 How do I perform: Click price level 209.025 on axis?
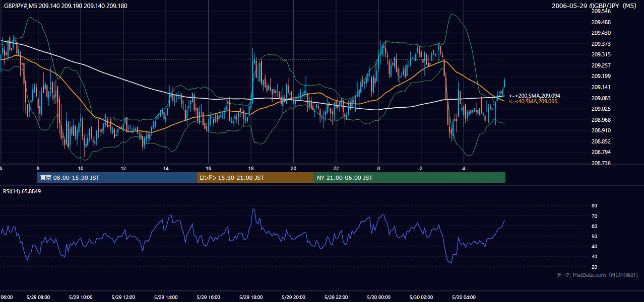click(x=601, y=109)
